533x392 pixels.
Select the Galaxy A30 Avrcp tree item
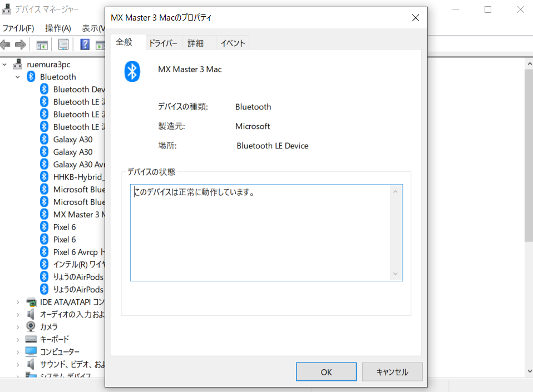(x=79, y=165)
